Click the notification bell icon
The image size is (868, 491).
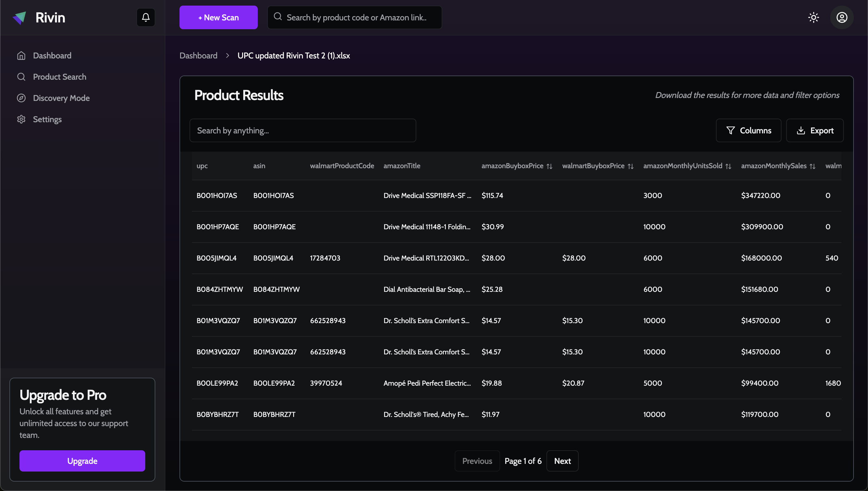pos(146,17)
